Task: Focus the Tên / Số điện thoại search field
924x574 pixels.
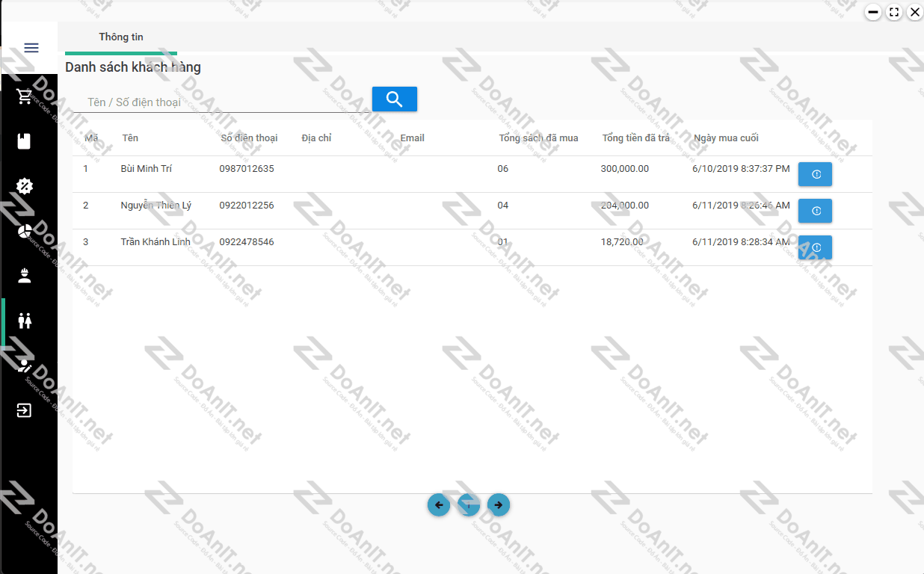Action: [x=221, y=102]
